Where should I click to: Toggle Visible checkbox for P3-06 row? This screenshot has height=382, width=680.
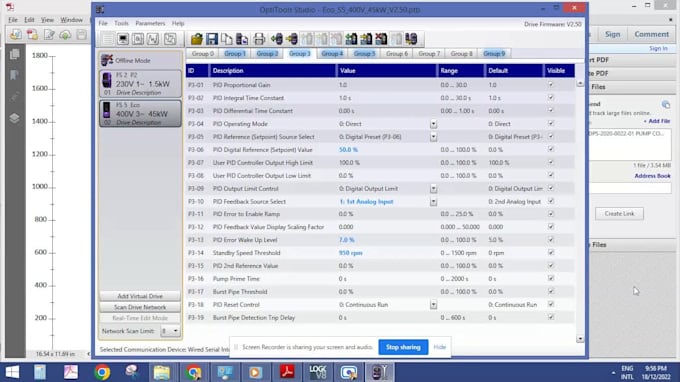click(x=551, y=149)
